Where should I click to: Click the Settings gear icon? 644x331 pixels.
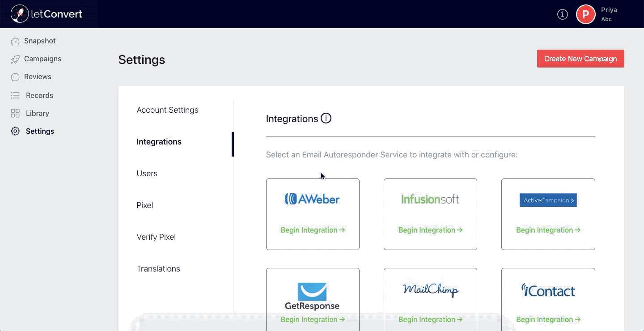coord(15,131)
